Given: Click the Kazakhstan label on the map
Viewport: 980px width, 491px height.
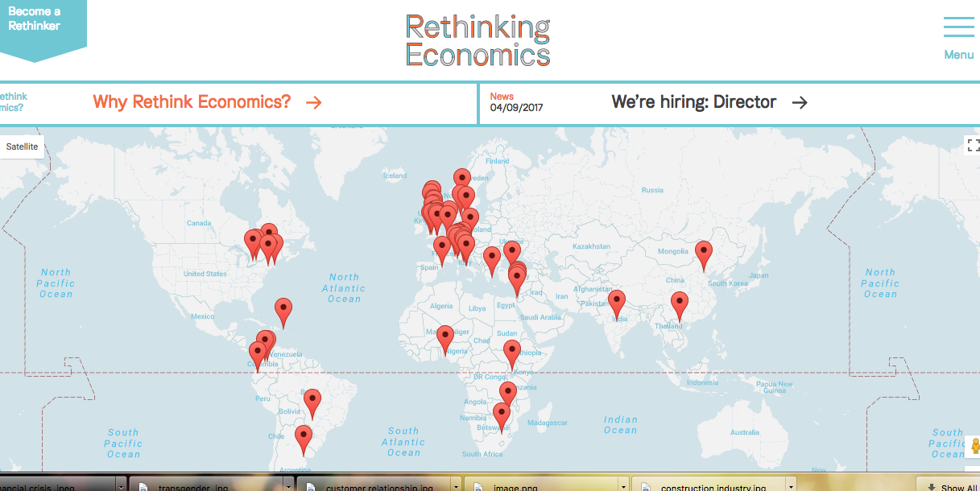Looking at the screenshot, I should [x=593, y=245].
